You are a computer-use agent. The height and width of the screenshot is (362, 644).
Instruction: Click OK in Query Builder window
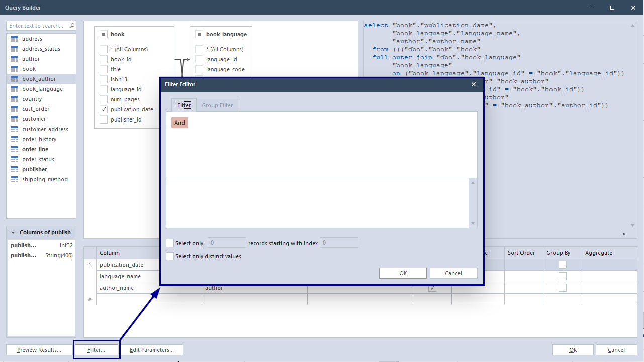[x=573, y=350]
